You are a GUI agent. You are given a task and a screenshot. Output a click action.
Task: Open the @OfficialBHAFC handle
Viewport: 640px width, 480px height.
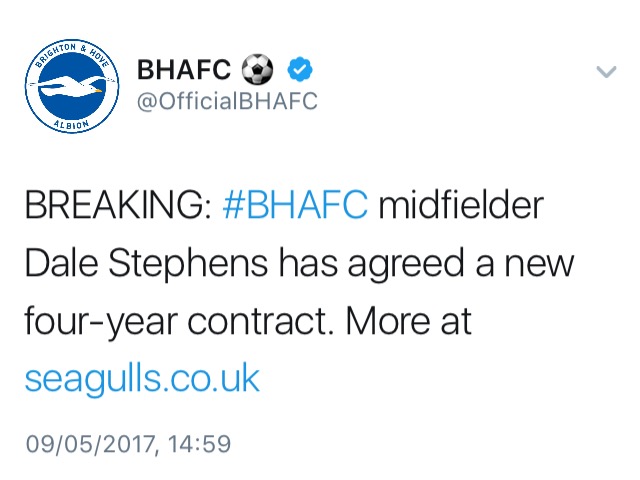(x=227, y=101)
